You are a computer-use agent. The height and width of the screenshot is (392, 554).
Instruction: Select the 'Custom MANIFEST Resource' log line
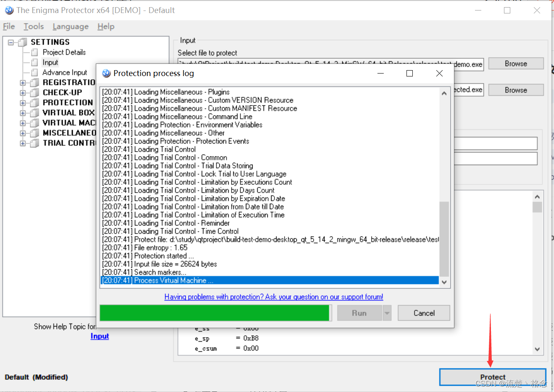(270, 108)
